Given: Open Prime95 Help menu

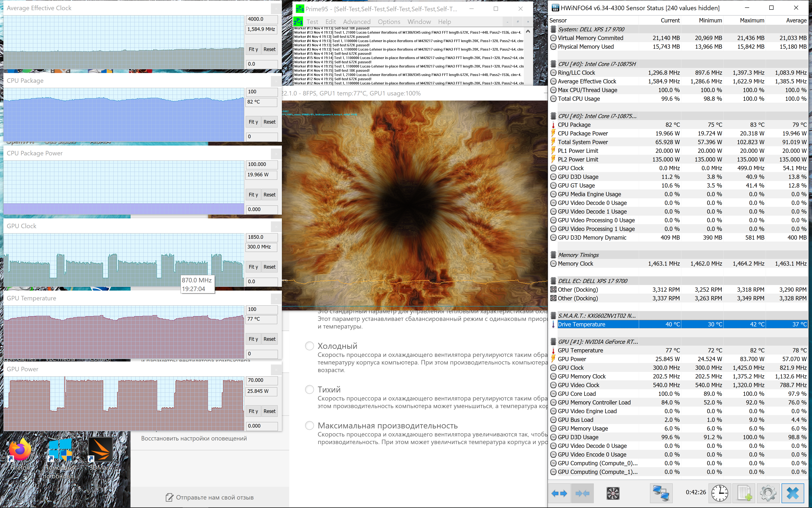Looking at the screenshot, I should click(x=444, y=22).
